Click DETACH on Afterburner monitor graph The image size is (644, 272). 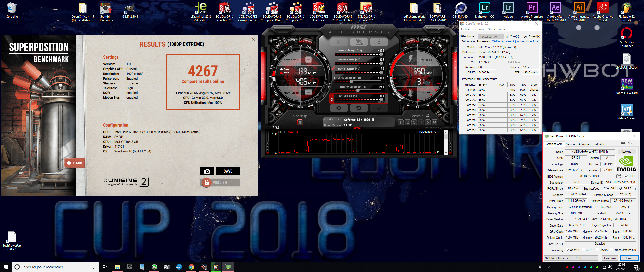358,128
